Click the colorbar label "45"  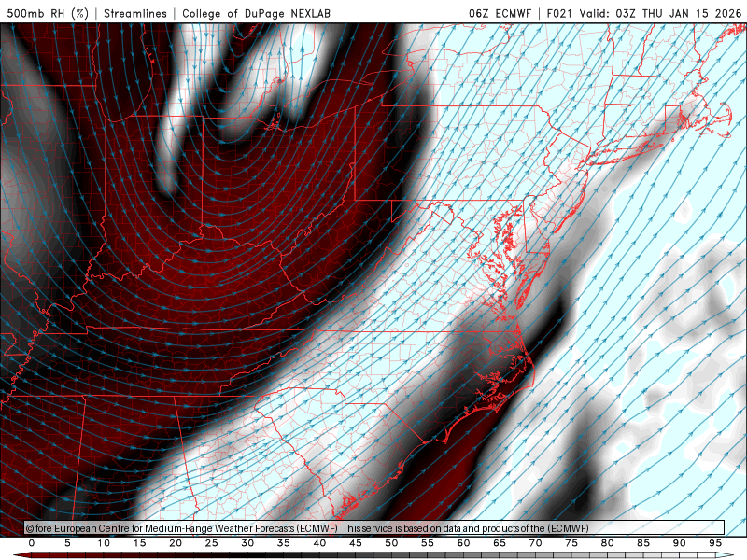[x=356, y=543]
